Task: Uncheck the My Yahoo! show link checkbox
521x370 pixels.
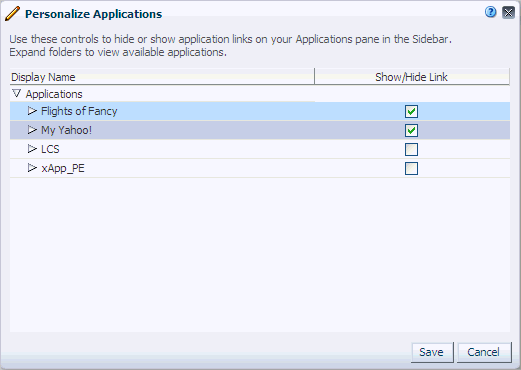Action: [411, 130]
